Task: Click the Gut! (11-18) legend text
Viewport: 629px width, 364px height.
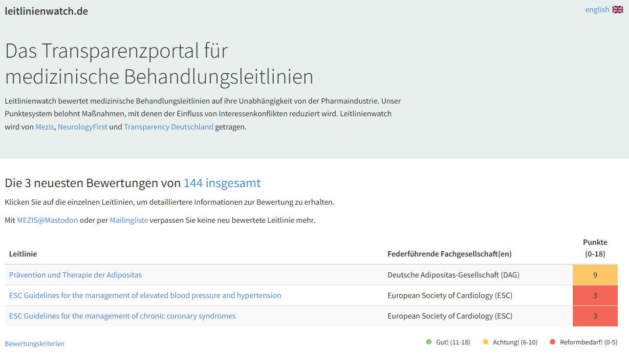Action: click(x=453, y=343)
